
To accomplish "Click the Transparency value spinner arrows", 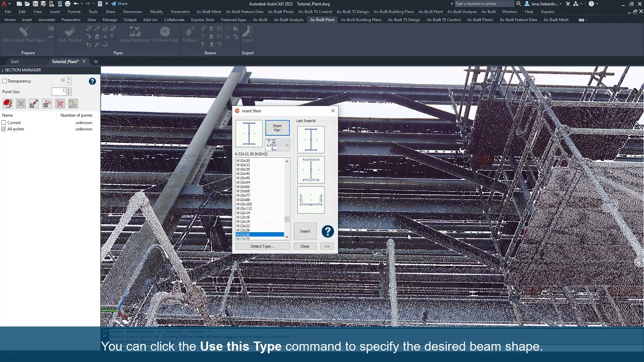I will pyautogui.click(x=69, y=80).
